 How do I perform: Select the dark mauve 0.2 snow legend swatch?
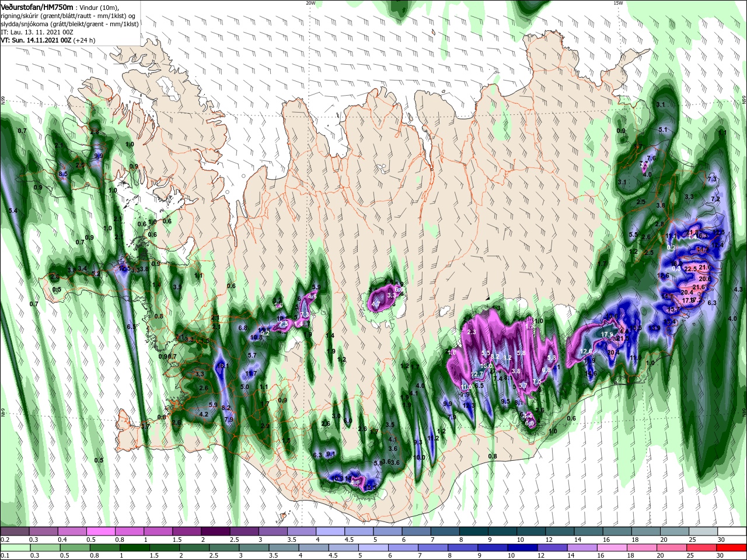pos(15,531)
